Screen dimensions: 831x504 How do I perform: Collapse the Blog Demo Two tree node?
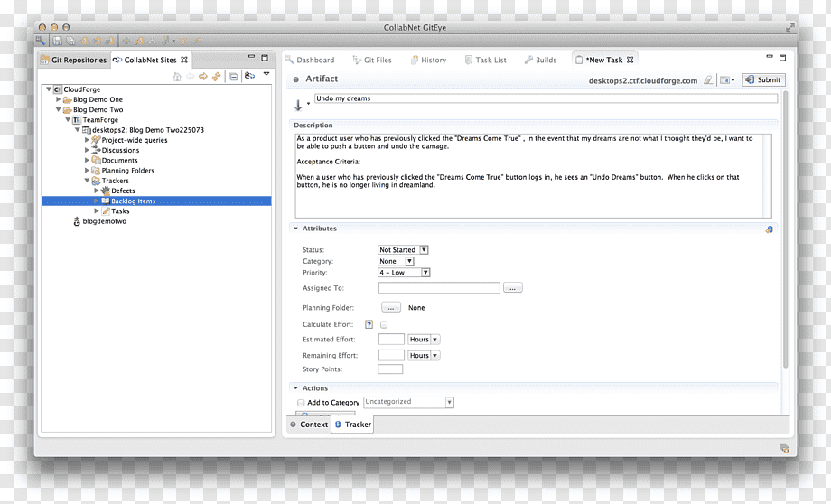[59, 109]
